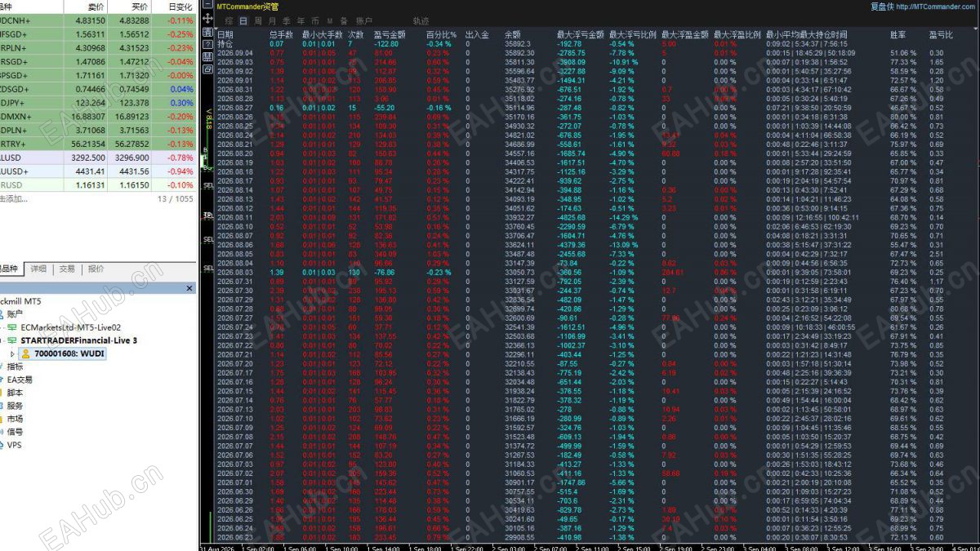Click the market watch row priced 123.264
Viewport: 980px width, 551px height.
pos(98,103)
